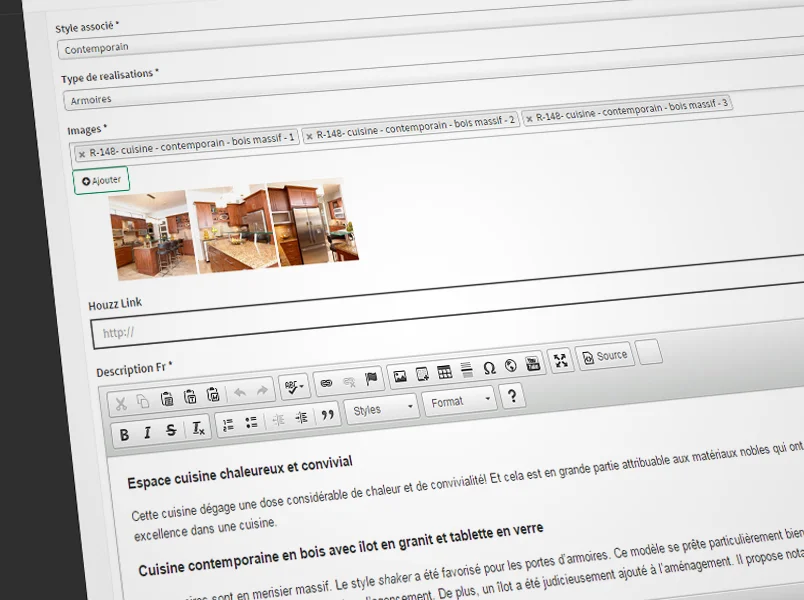Image resolution: width=804 pixels, height=600 pixels.
Task: Click the Paste clipboard icon
Action: click(166, 399)
